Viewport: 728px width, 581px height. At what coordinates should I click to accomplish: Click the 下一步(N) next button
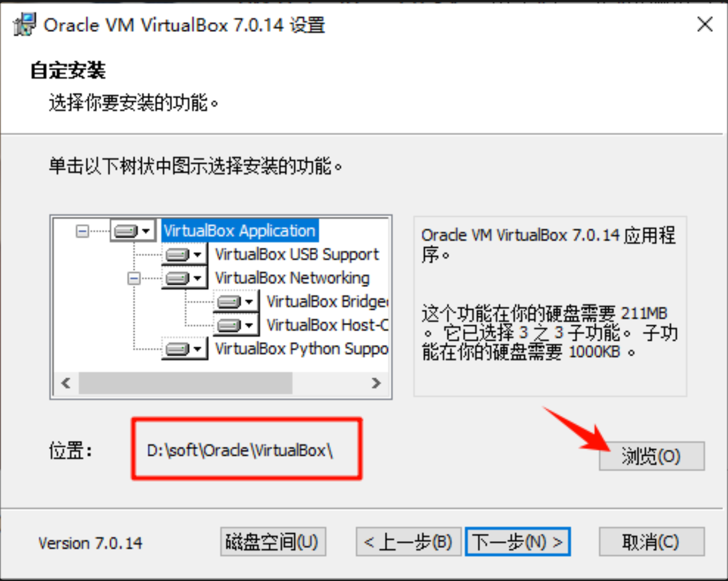(x=518, y=542)
